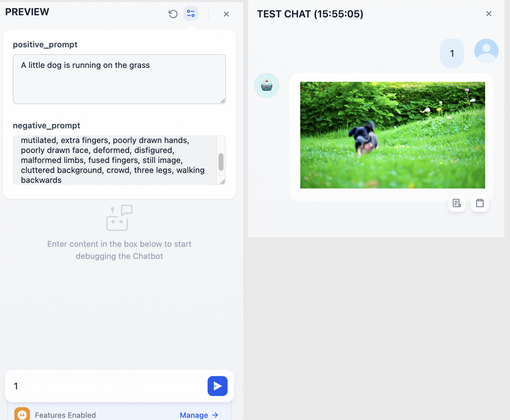Click the negative_prompt scrollbar thumb
The width and height of the screenshot is (510, 420).
tap(221, 162)
